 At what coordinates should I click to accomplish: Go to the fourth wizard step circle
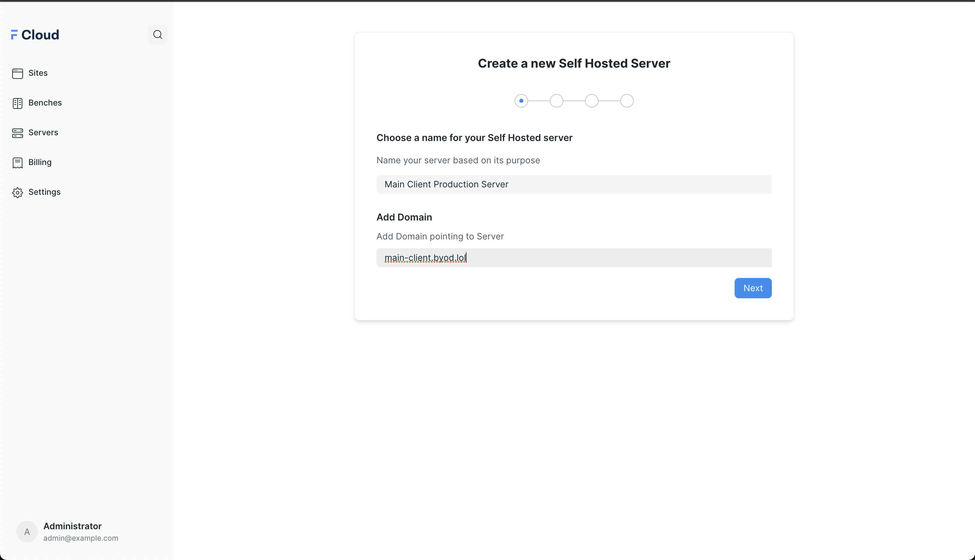coord(627,101)
